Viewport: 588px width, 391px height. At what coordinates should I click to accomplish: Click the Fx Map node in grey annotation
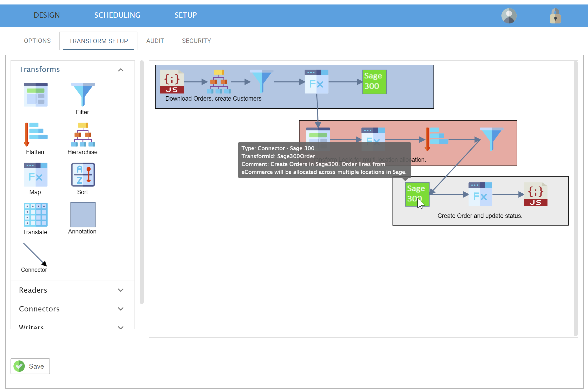[x=480, y=194]
